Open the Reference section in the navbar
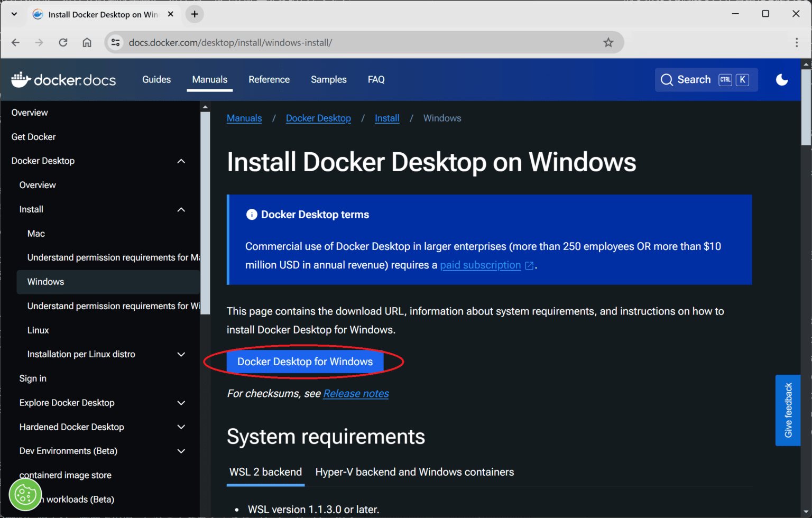The width and height of the screenshot is (812, 518). (x=269, y=79)
